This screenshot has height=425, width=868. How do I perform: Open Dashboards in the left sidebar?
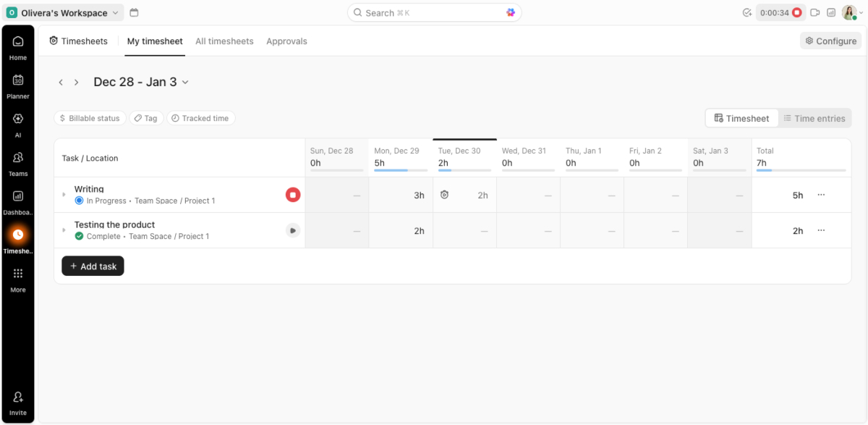(18, 202)
